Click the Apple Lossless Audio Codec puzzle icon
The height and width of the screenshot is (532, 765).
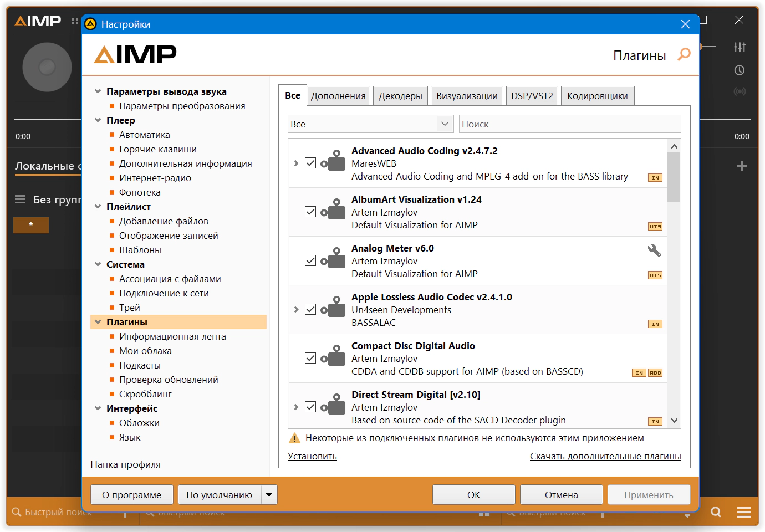[x=333, y=307]
